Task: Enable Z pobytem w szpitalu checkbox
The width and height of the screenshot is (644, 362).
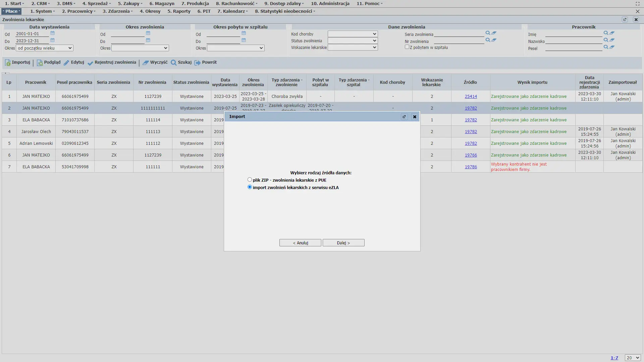Action: [407, 47]
